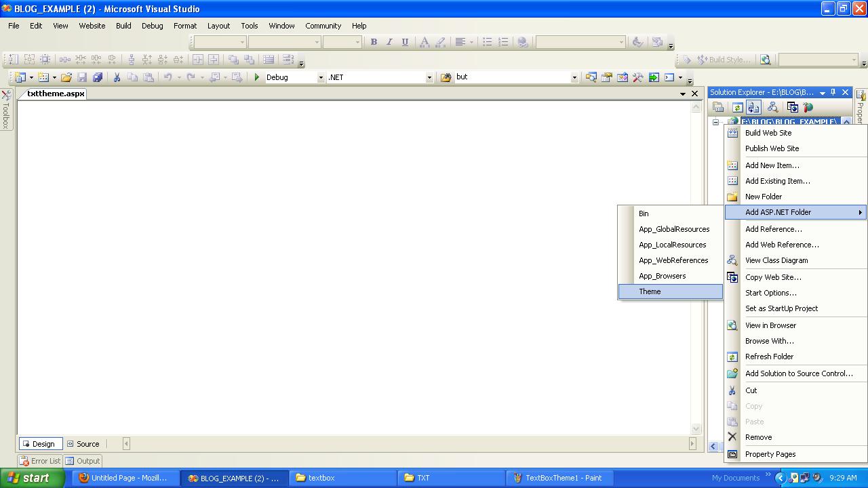Click Refresh icon in Solution Explorer toolbar
Image resolution: width=868 pixels, height=488 pixels.
737,107
